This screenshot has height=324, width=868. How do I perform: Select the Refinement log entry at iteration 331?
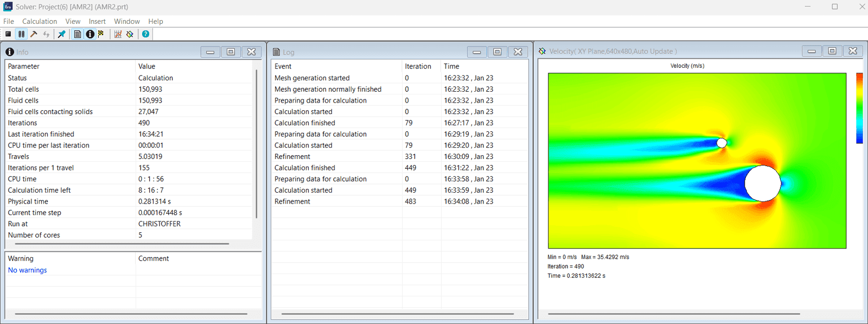(400, 156)
